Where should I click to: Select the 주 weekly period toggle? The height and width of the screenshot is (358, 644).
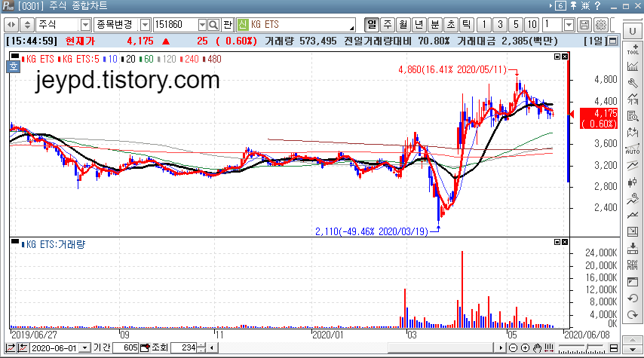pos(388,25)
